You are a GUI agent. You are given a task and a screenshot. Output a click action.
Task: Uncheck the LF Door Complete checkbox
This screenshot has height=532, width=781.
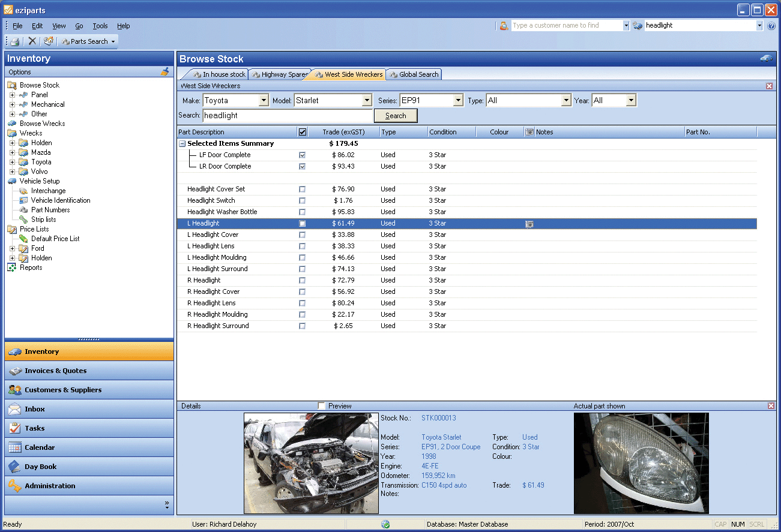tap(302, 155)
